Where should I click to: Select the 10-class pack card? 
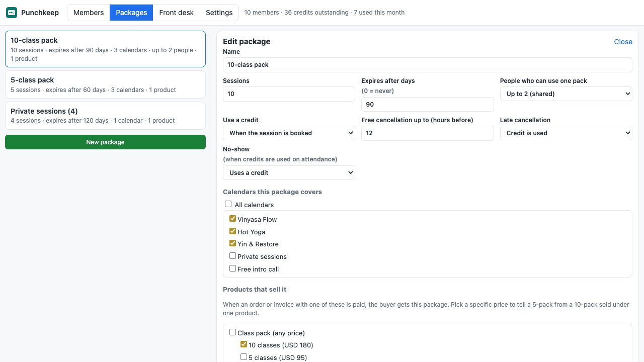pyautogui.click(x=105, y=49)
